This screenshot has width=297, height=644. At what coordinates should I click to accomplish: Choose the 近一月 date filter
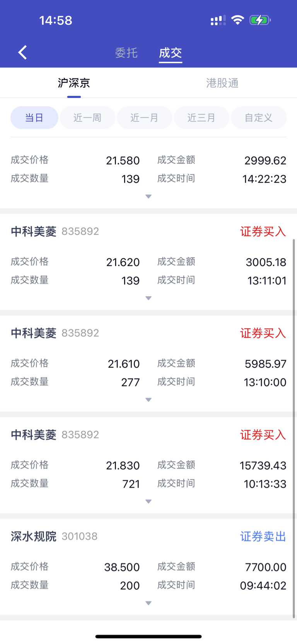145,118
